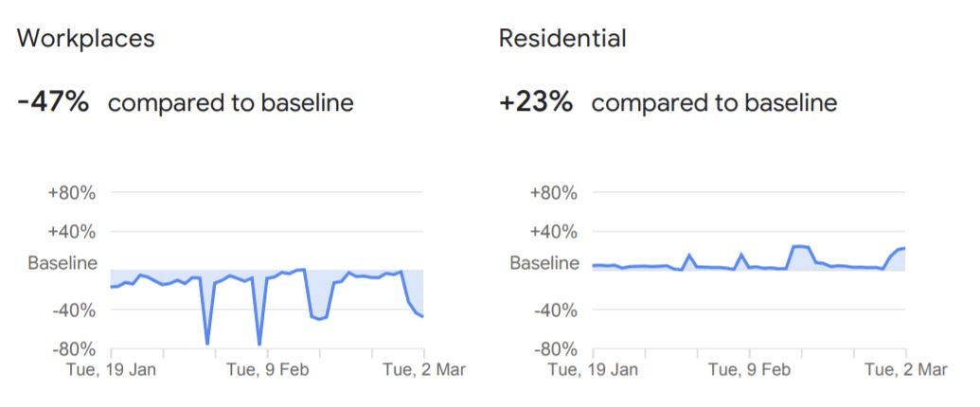Click the Workplaces heading
The image size is (980, 407).
coord(86,39)
